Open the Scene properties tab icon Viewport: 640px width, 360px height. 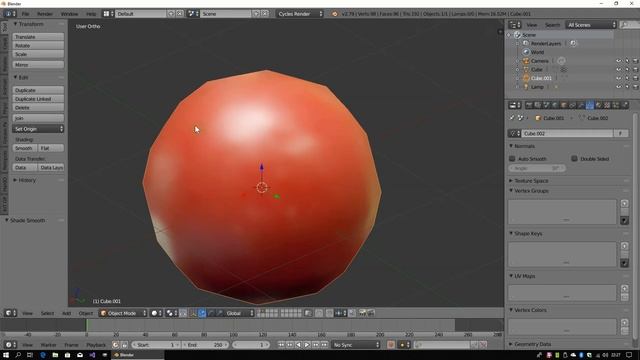(546, 105)
